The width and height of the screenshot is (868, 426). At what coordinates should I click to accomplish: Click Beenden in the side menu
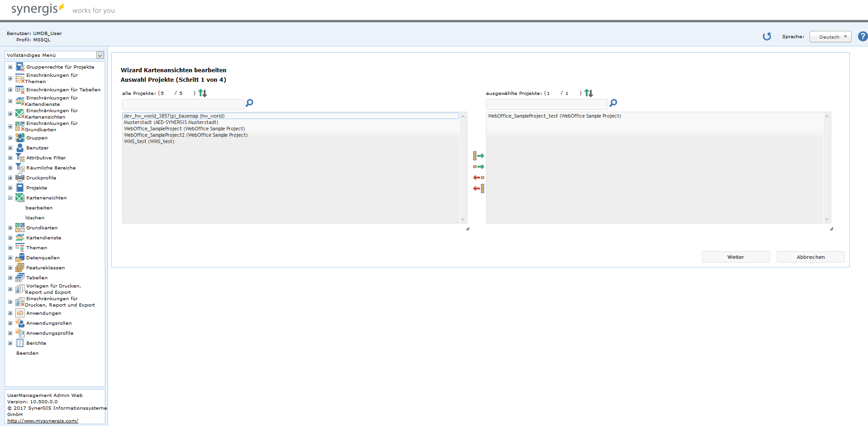pyautogui.click(x=27, y=353)
